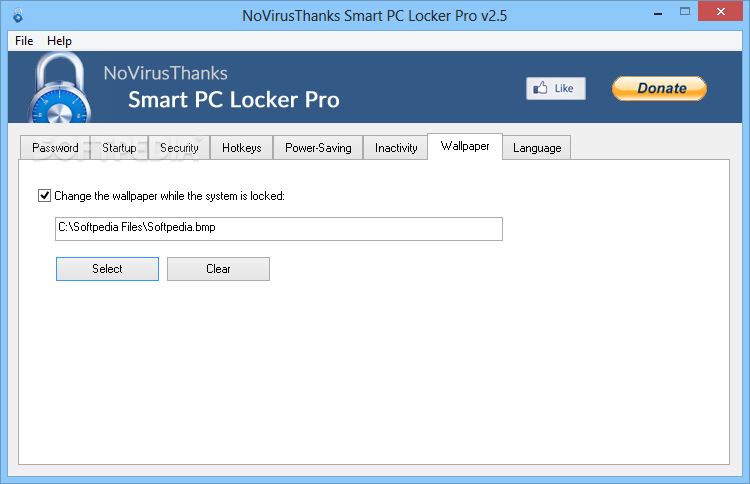Click the padlock logo in banner
750x484 pixels.
59,88
